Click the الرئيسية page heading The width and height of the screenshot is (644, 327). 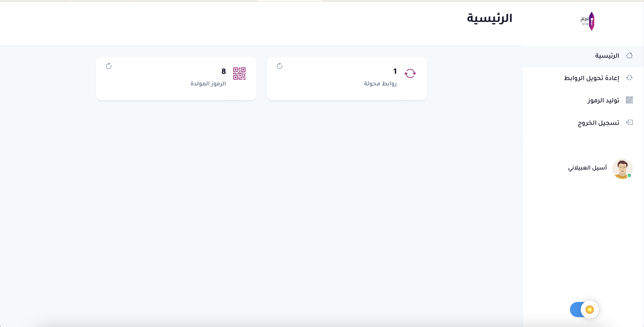coord(489,19)
